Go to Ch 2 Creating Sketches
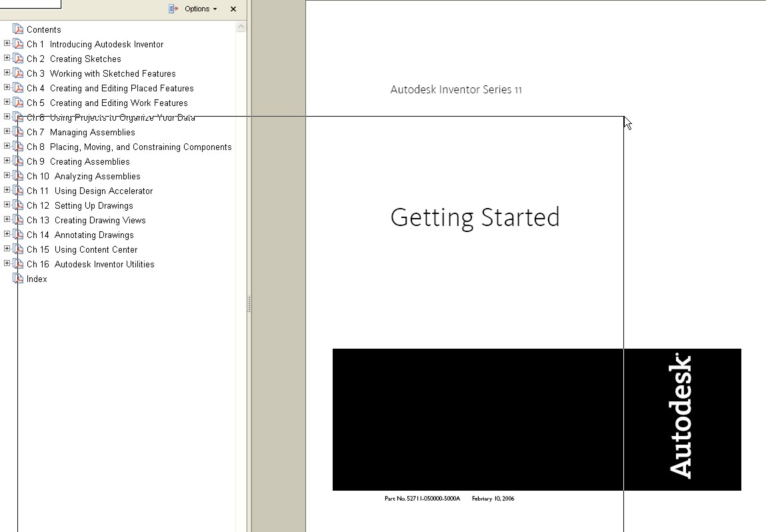This screenshot has height=532, width=766. point(74,59)
